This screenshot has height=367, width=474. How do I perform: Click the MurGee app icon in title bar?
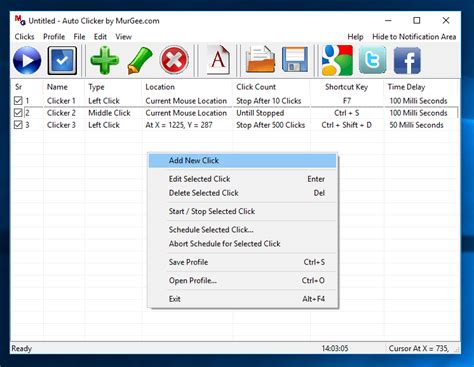pos(20,20)
